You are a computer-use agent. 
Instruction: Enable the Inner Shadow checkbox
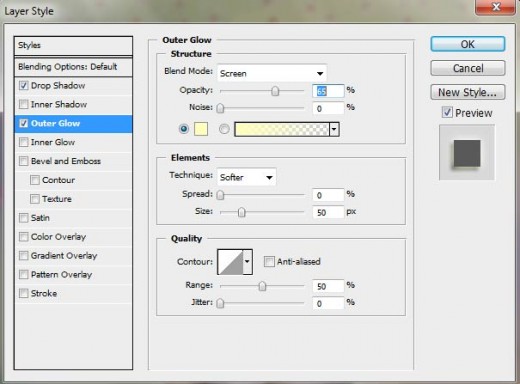pos(24,104)
